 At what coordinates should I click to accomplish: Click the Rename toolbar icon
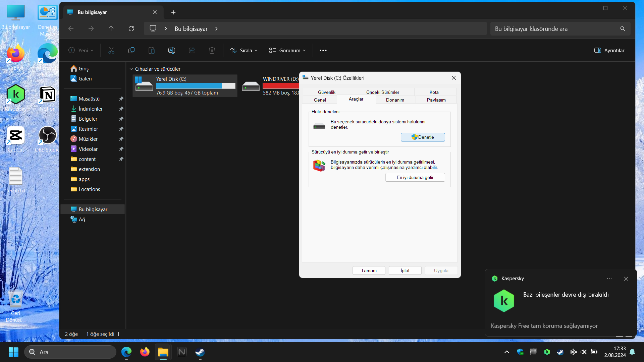(172, 50)
